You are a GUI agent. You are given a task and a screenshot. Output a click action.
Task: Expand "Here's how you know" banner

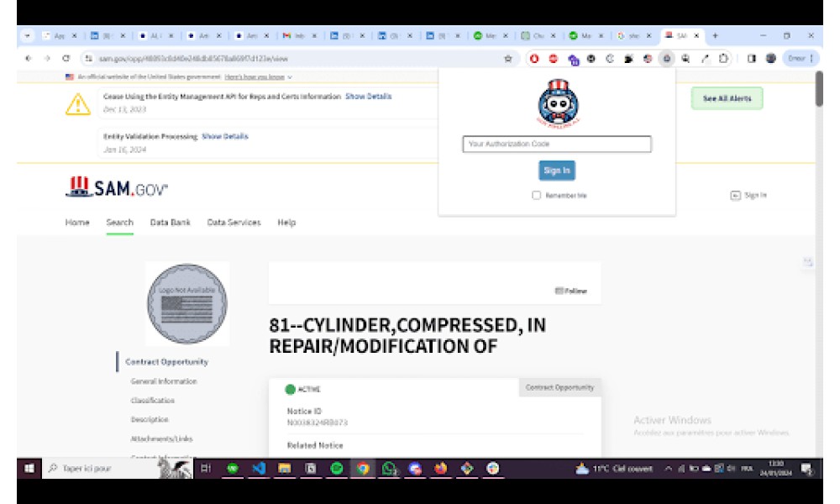258,77
